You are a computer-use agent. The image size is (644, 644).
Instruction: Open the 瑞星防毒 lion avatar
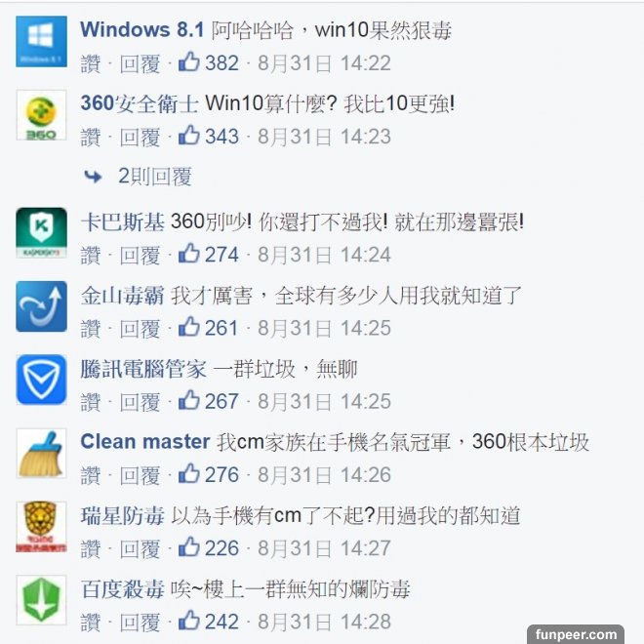tap(41, 527)
